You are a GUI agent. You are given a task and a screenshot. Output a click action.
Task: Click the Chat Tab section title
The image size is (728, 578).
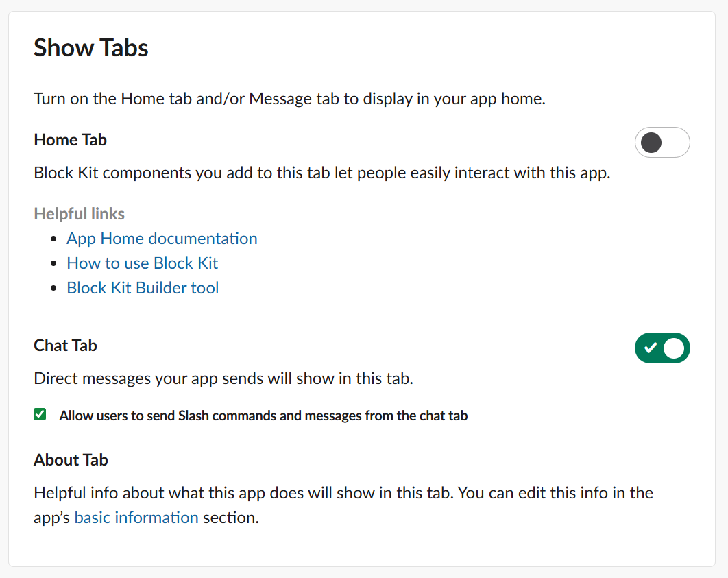tap(65, 346)
